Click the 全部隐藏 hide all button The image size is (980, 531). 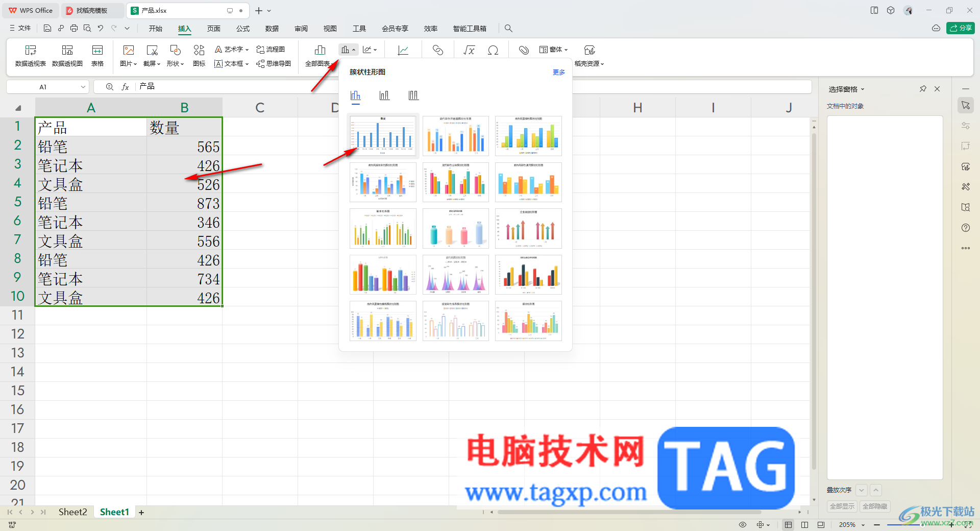pos(875,506)
